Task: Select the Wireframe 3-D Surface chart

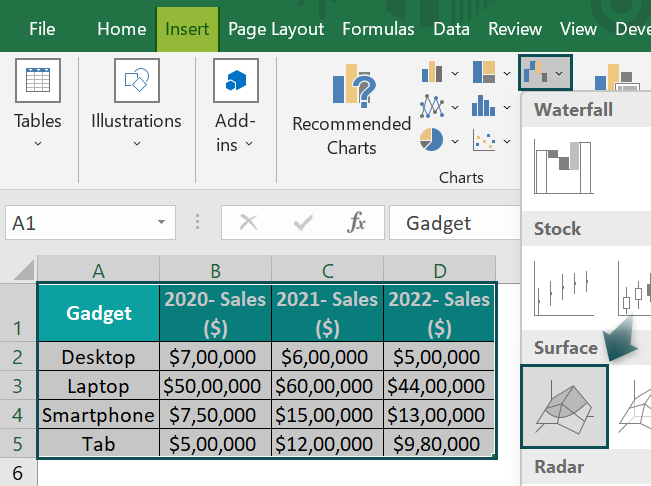Action: (634, 407)
